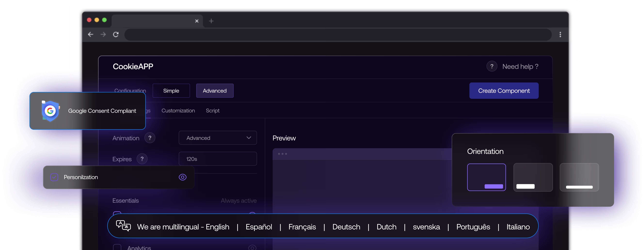This screenshot has width=644, height=250.
Task: Uncheck the Personalization checkbox
Action: [x=54, y=177]
